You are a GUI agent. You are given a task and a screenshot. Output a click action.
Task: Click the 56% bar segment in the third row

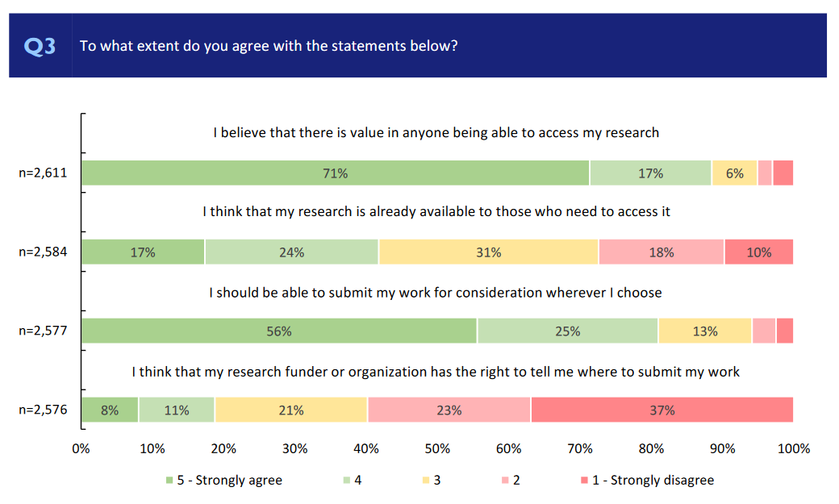click(279, 331)
